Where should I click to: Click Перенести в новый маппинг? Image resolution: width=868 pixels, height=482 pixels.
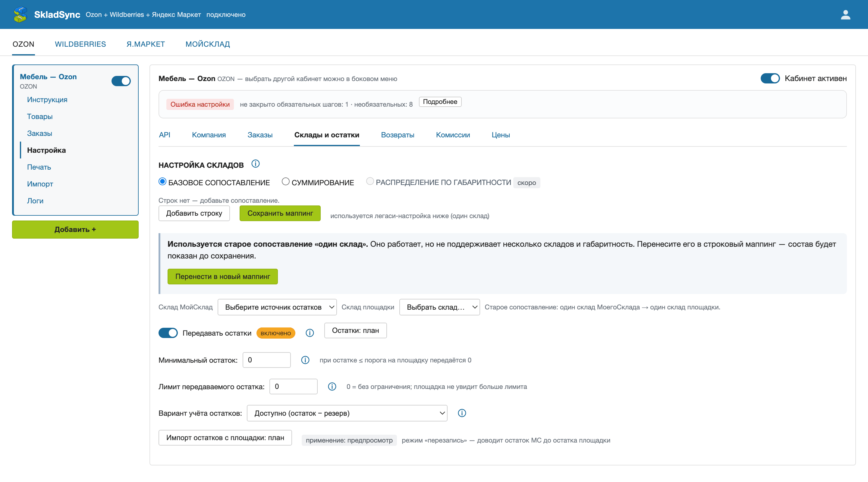point(223,277)
